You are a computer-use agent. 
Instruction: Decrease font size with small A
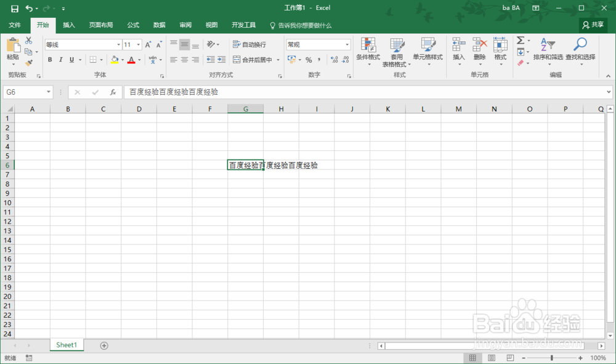(159, 45)
